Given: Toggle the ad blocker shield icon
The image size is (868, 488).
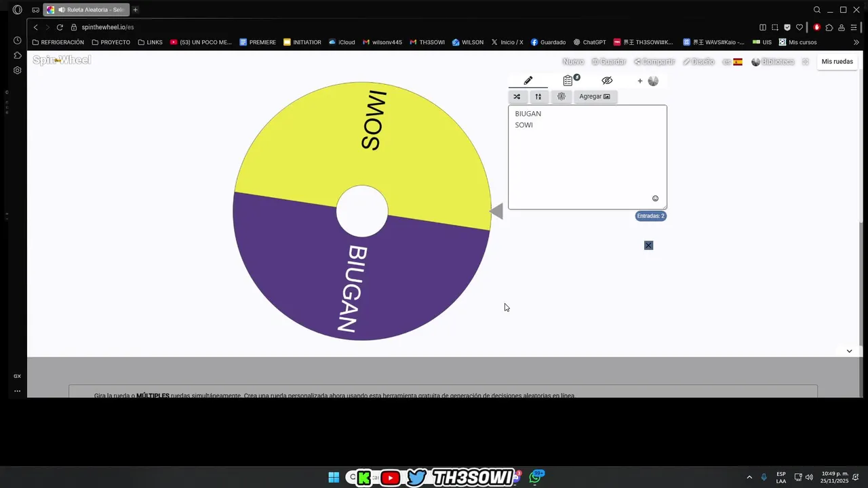Looking at the screenshot, I should click(787, 27).
